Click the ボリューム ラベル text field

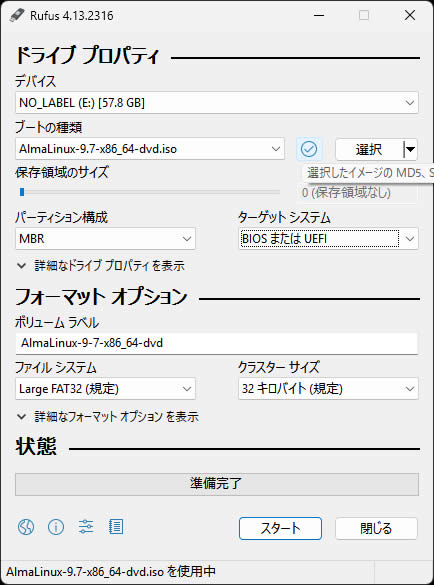coord(217,343)
